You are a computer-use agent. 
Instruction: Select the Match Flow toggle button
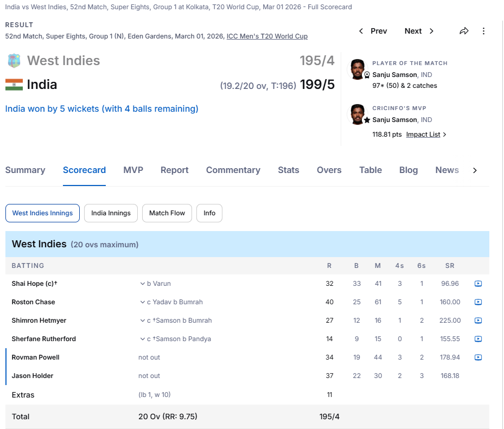tap(167, 213)
